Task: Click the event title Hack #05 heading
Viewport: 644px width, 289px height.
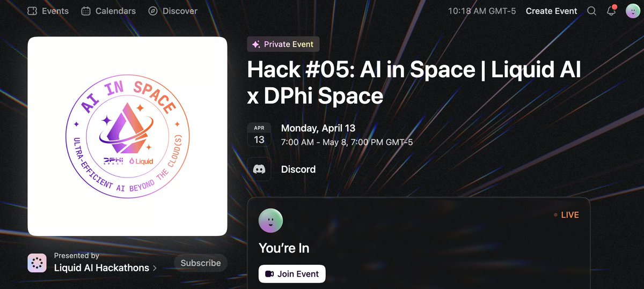Action: pyautogui.click(x=414, y=83)
